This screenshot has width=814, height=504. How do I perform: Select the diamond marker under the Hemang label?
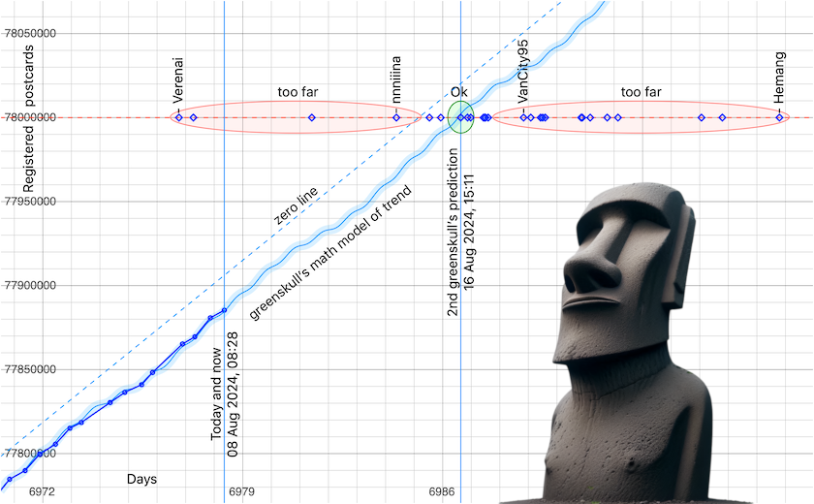coord(779,117)
